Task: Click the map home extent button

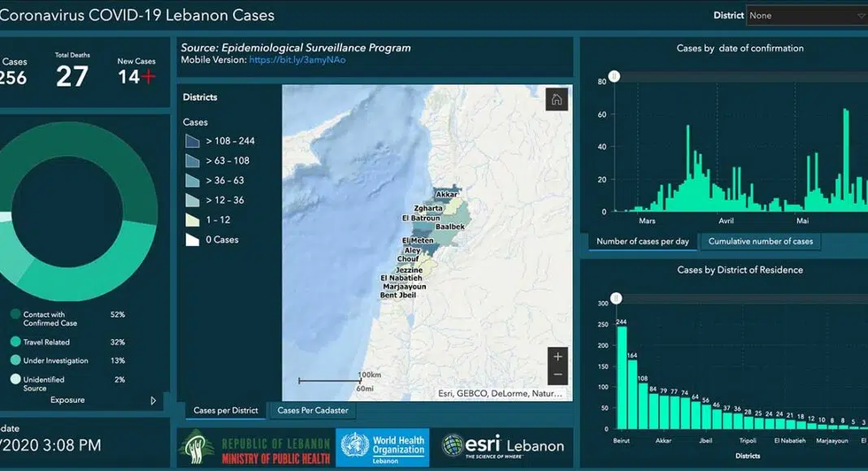Action: (x=557, y=100)
